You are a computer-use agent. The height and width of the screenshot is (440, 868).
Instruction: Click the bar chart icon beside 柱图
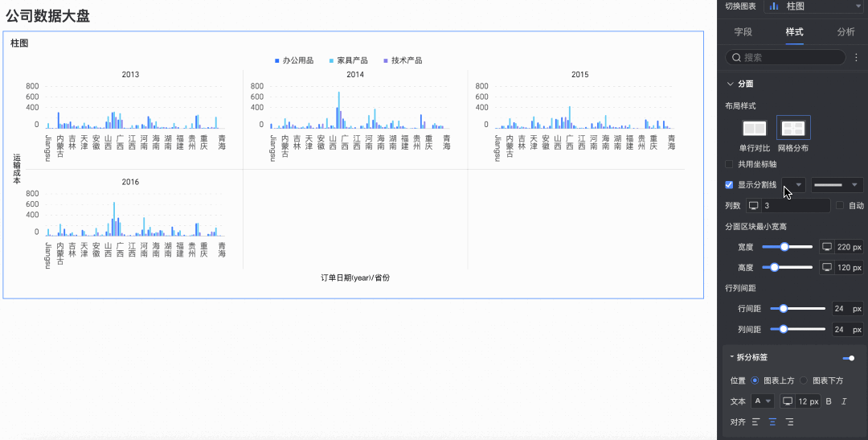pyautogui.click(x=774, y=6)
